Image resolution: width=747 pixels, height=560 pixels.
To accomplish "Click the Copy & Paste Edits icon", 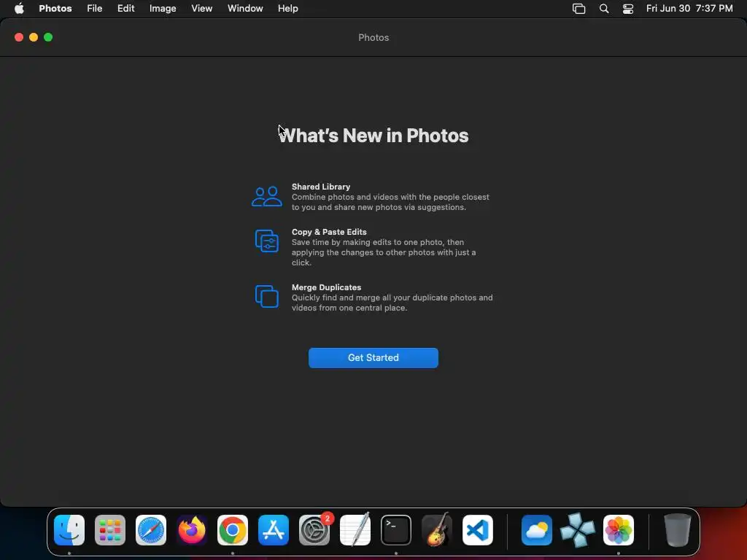I will pos(267,241).
